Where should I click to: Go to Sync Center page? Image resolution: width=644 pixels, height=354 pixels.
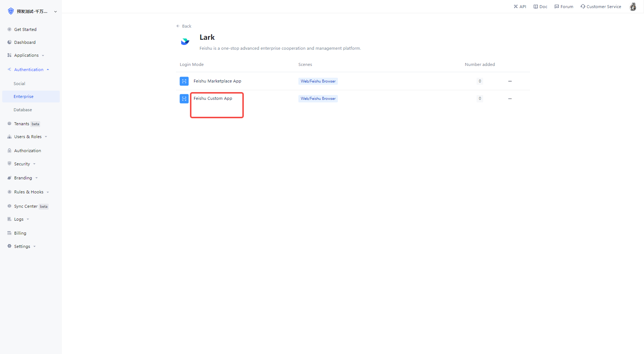pos(26,206)
